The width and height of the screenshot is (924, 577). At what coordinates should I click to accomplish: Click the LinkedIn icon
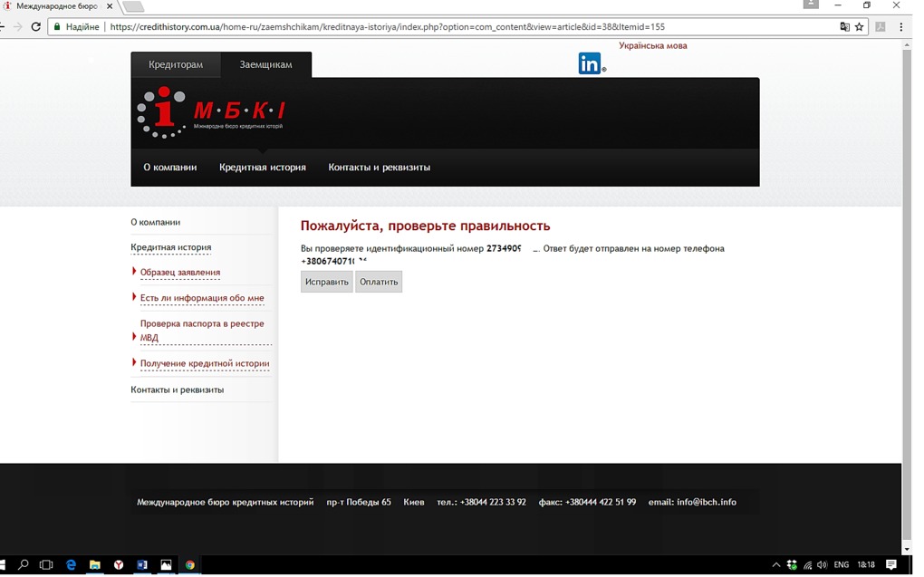(x=591, y=63)
